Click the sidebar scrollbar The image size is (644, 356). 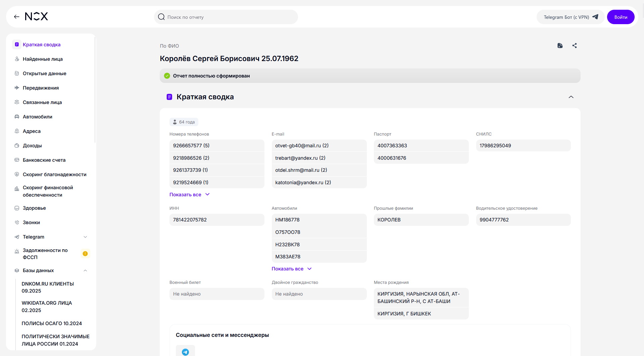(x=95, y=90)
